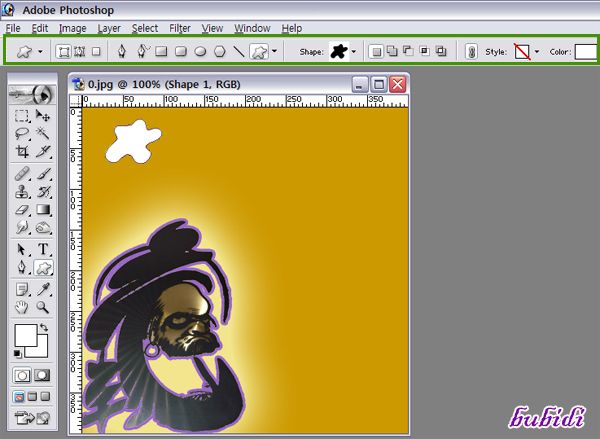Screen dimensions: 600x439
Task: Select the Brush tool
Action: coord(43,174)
